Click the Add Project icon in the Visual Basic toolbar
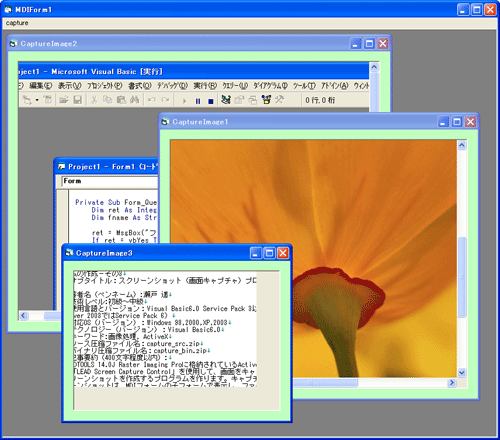 point(27,100)
